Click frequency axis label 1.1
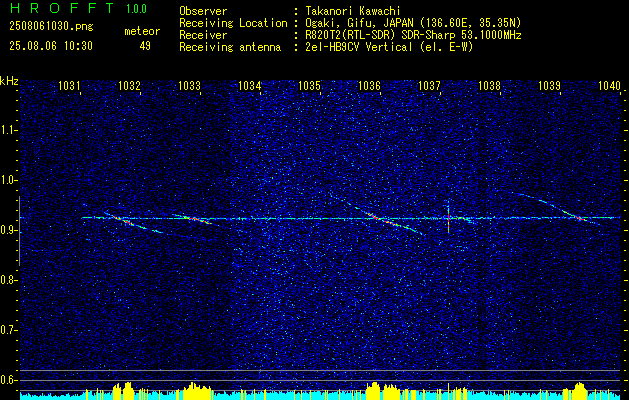Viewport: 629px width, 400px height. pos(8,130)
